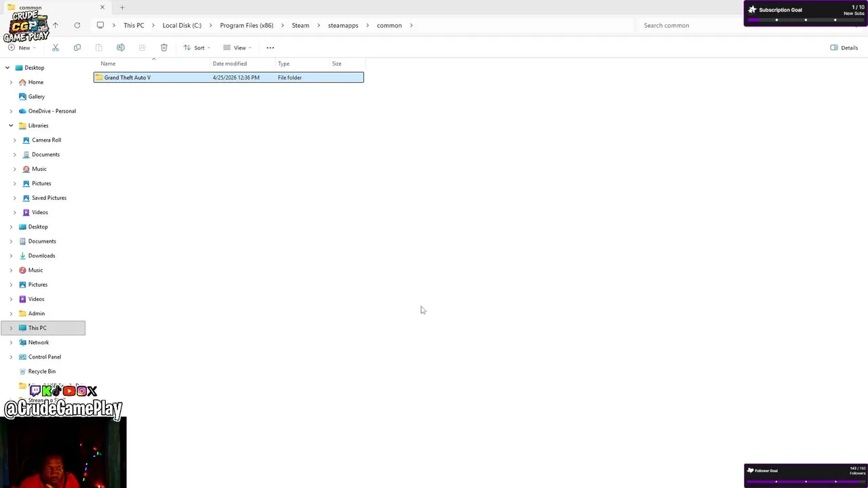
Task: Collapse the Desktop tree node
Action: [7, 68]
